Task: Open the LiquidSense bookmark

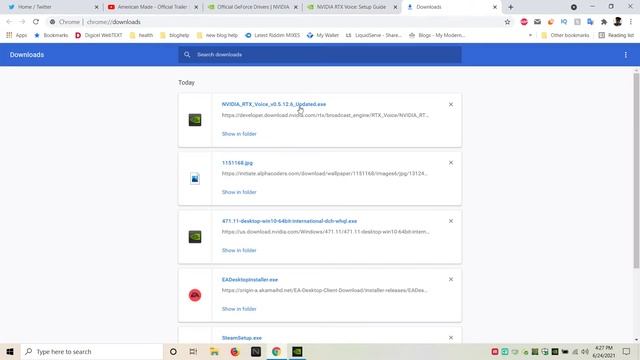Action: click(374, 35)
